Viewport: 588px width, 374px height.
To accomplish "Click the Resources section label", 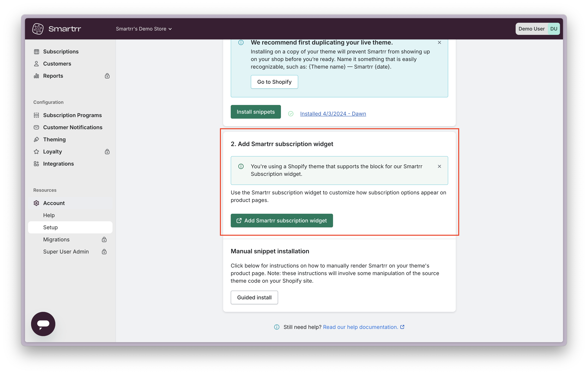I will 45,190.
